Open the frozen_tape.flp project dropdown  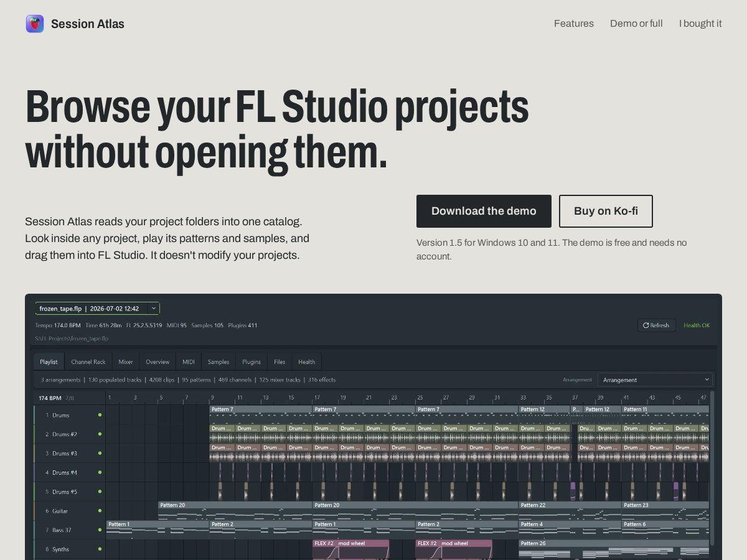click(97, 309)
